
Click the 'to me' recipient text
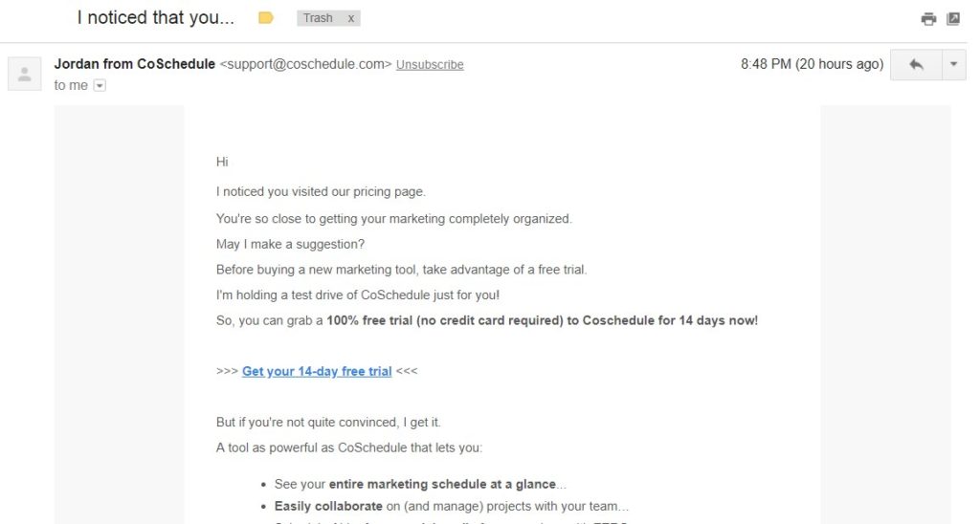71,85
